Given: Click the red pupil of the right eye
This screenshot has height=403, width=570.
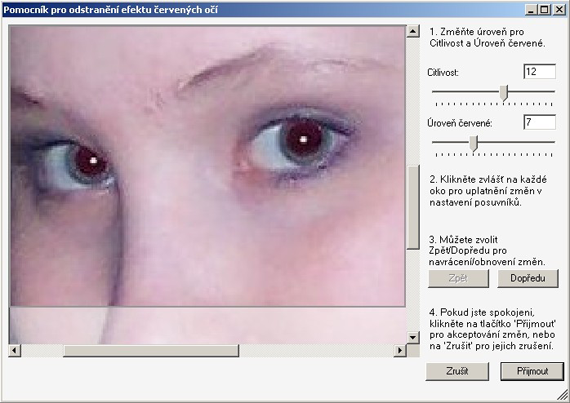Looking at the screenshot, I should [304, 138].
